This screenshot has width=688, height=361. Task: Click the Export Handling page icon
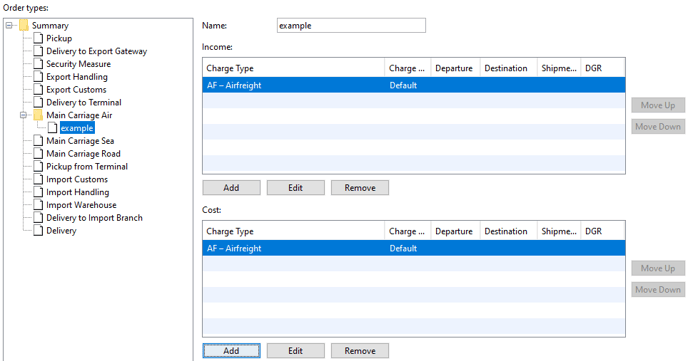pyautogui.click(x=39, y=77)
